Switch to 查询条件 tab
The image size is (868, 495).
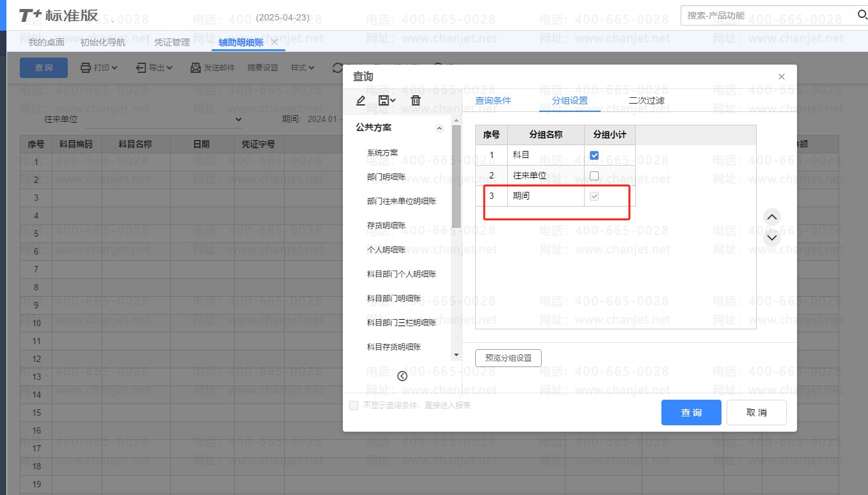tap(493, 100)
